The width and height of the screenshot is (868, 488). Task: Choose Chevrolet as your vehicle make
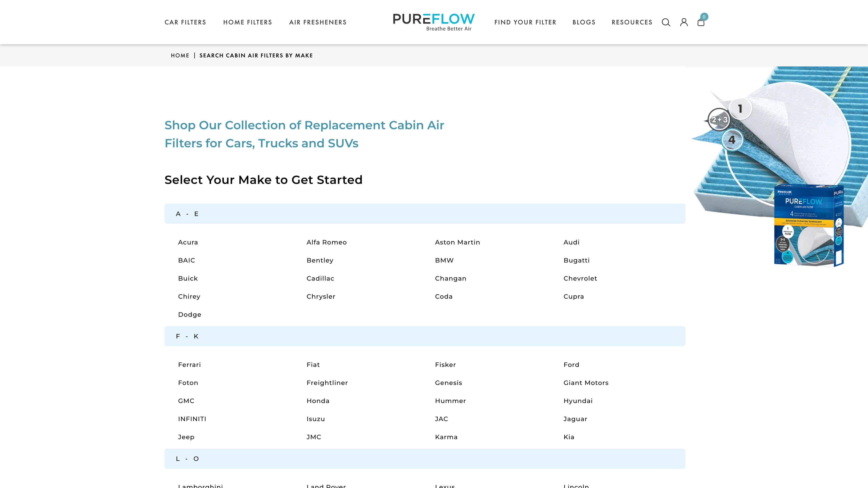[x=580, y=278]
